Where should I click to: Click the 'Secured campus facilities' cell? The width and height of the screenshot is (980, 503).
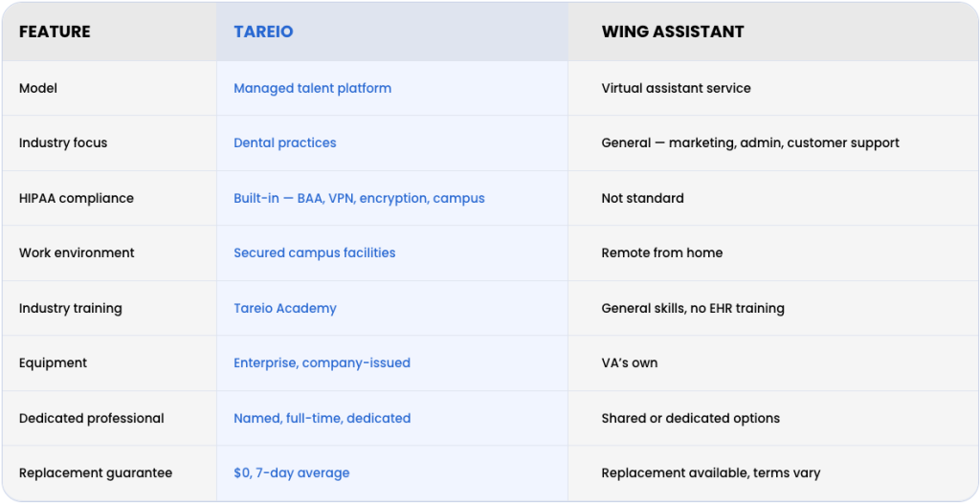pyautogui.click(x=314, y=252)
